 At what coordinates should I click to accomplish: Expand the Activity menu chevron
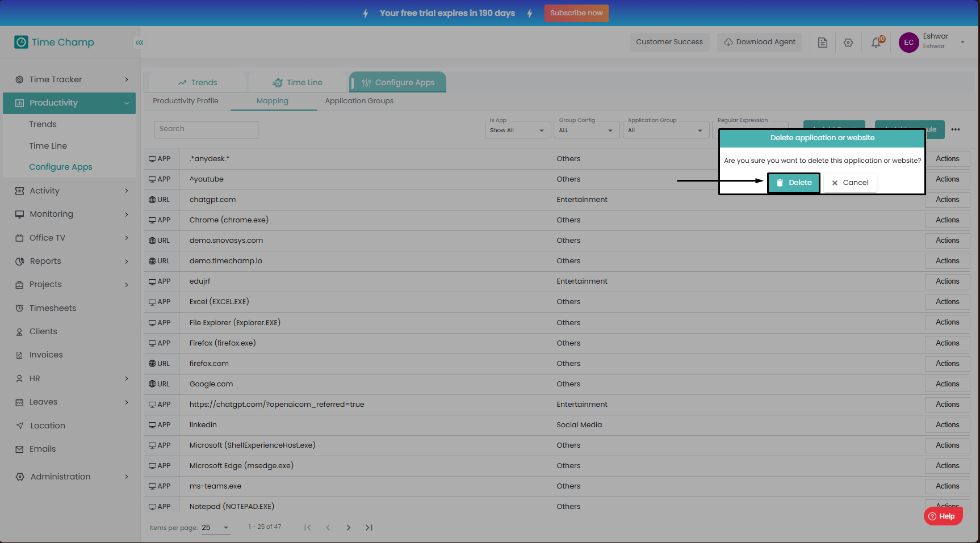click(x=127, y=191)
